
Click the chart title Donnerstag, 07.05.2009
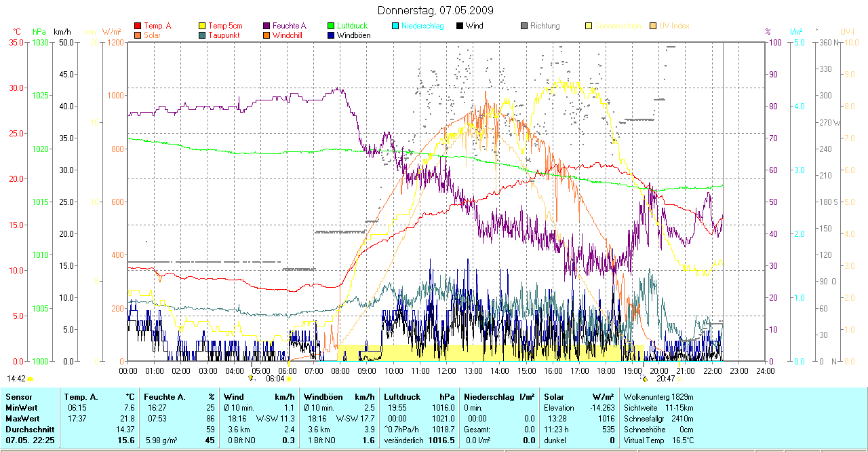tap(435, 11)
